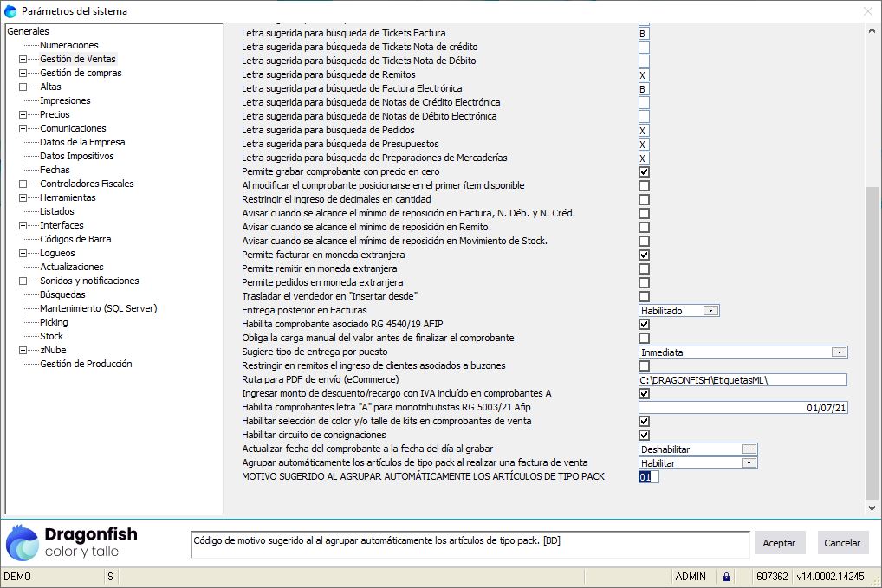This screenshot has width=882, height=588.
Task: Open 'Sugiere tipo de entrega por puesto' dropdown
Action: pyautogui.click(x=838, y=352)
